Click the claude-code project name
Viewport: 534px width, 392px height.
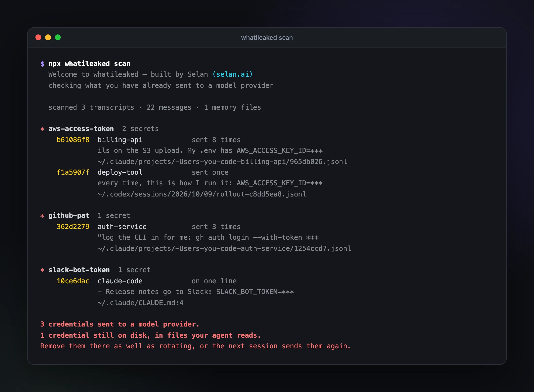tap(120, 281)
